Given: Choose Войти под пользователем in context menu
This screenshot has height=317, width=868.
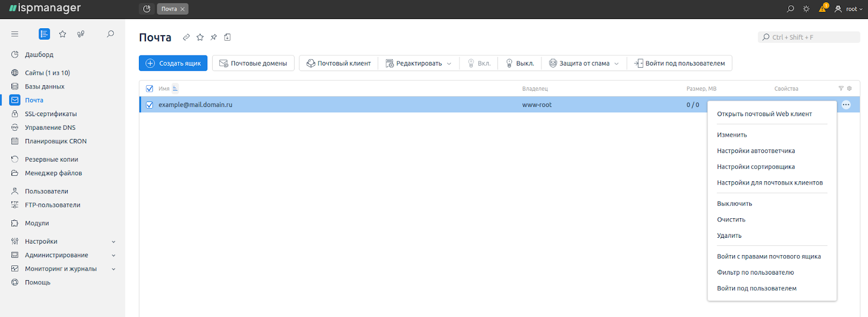Looking at the screenshot, I should tap(757, 288).
